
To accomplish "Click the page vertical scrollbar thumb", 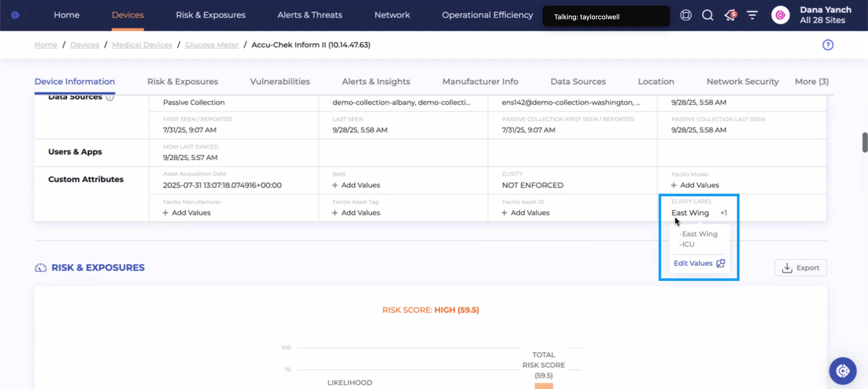I will click(865, 143).
